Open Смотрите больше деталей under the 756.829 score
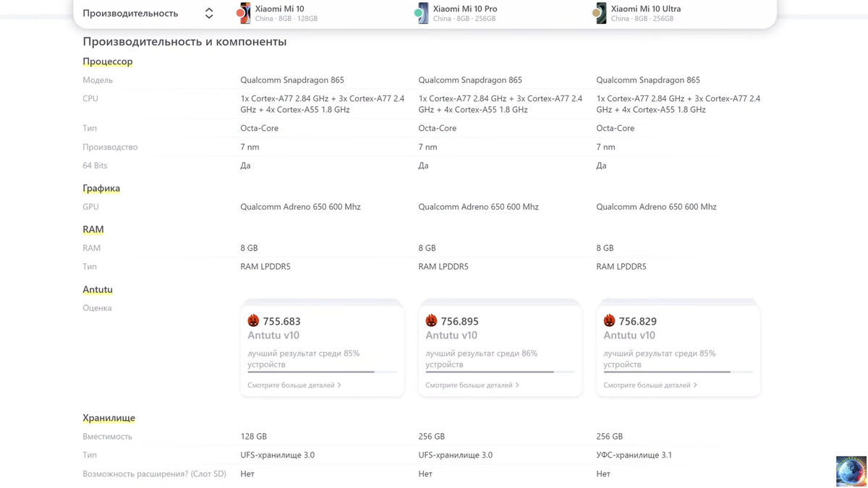This screenshot has height=488, width=868. tap(650, 385)
